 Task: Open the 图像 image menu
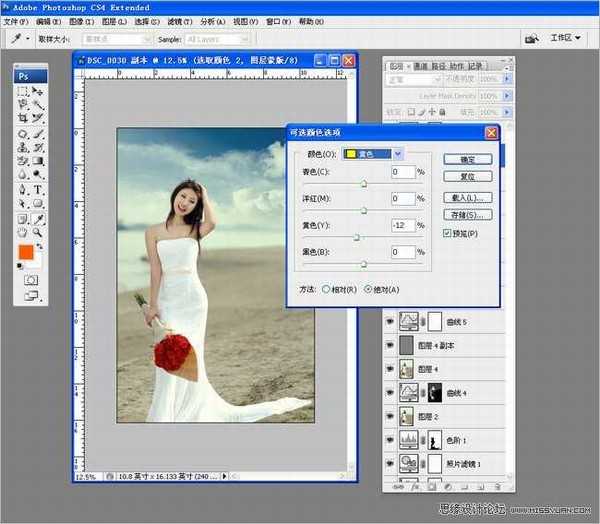80,22
